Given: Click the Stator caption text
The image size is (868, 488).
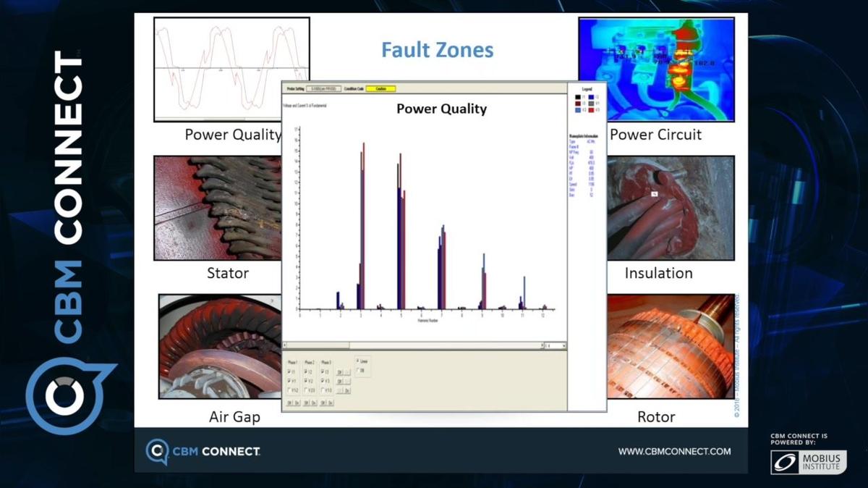Looking at the screenshot, I should click(x=228, y=273).
